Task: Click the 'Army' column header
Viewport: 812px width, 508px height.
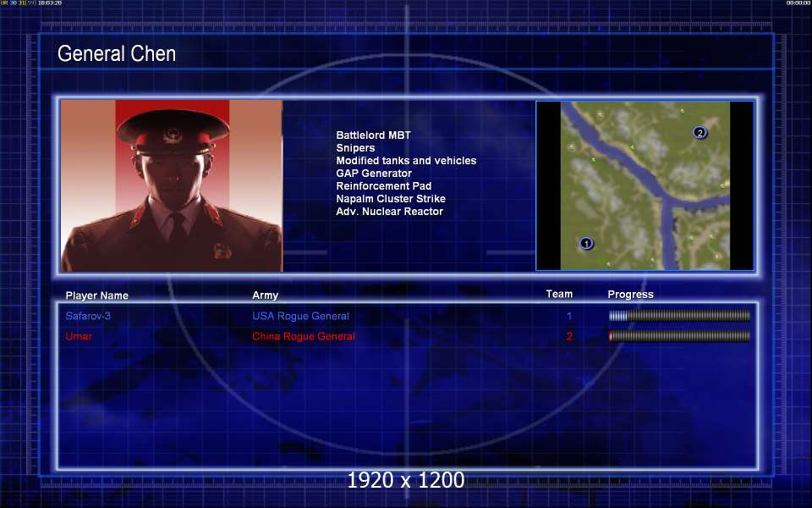Action: pos(265,295)
